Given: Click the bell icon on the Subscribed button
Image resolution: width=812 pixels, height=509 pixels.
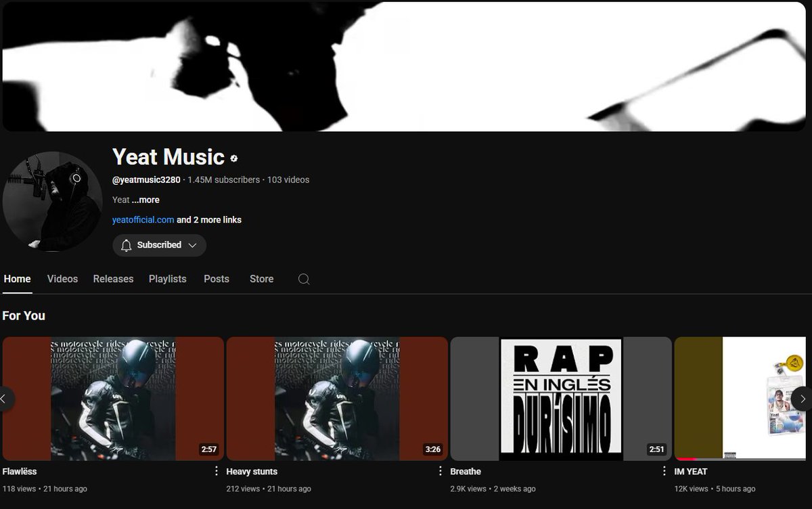Looking at the screenshot, I should point(126,245).
